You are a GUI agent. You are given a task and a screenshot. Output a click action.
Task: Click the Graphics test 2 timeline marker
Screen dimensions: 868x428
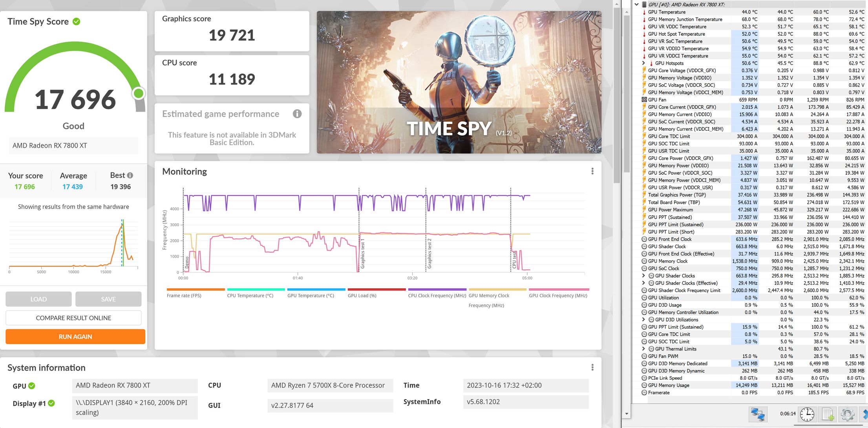[x=429, y=253]
